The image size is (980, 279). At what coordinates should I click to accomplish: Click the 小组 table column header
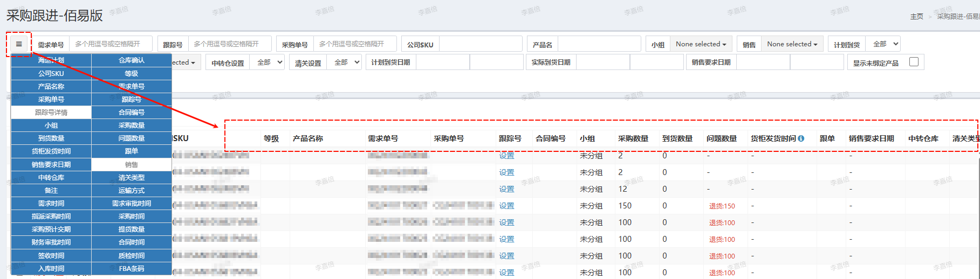(x=587, y=138)
